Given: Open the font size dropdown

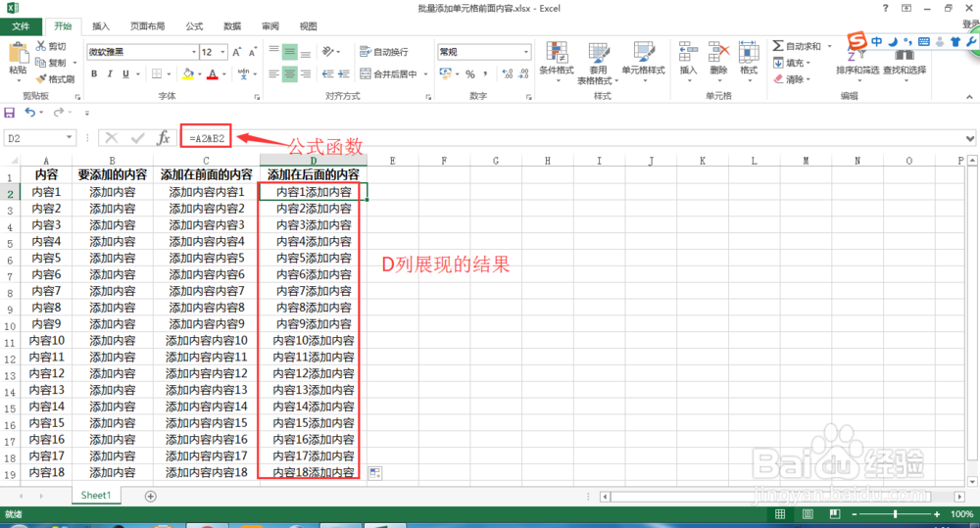Looking at the screenshot, I should pos(223,52).
